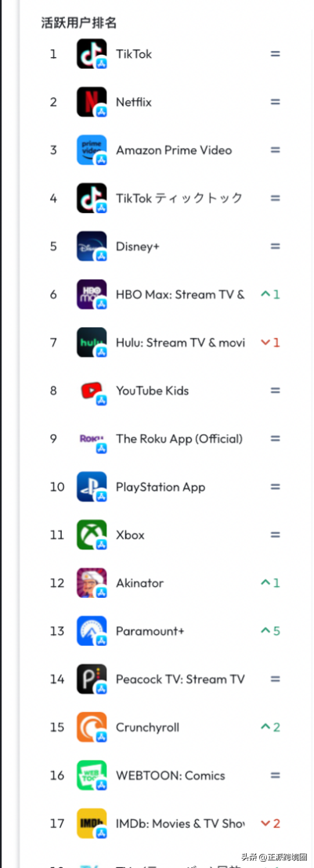Viewport: 314px width, 868px height.
Task: Open the Amazon Prime Video icon
Action: (x=92, y=150)
